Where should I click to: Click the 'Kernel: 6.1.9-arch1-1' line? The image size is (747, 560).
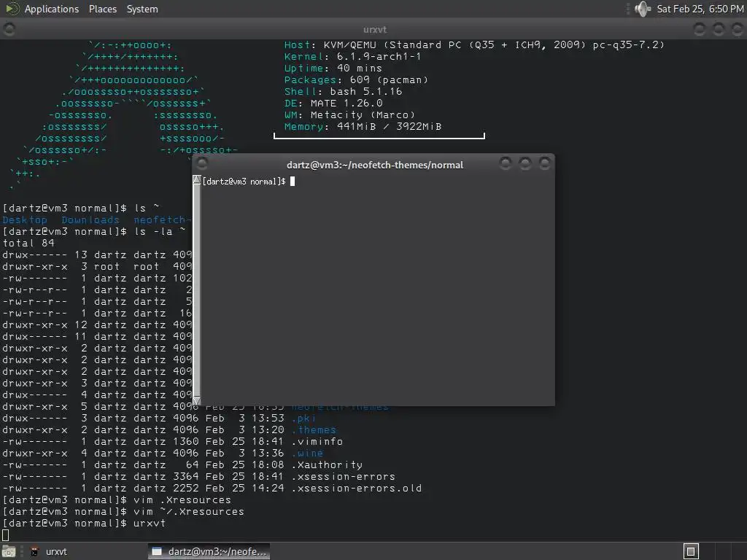[352, 57]
